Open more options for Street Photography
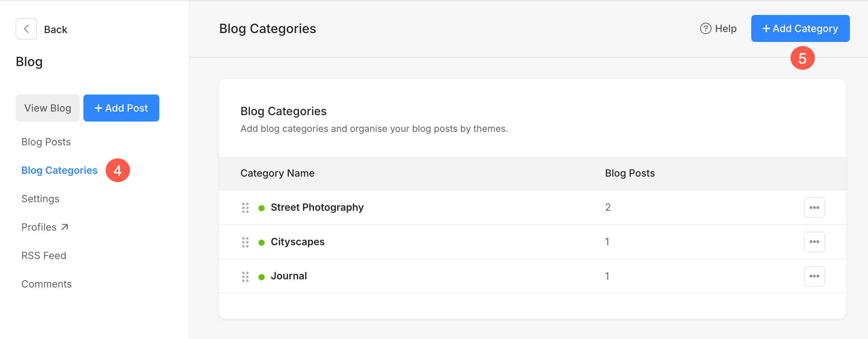Viewport: 868px width, 339px height. (814, 208)
